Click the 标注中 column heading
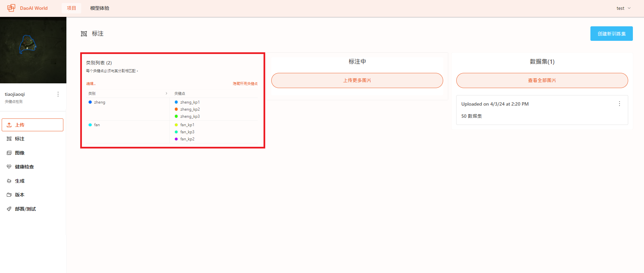This screenshot has height=273, width=644. [357, 62]
